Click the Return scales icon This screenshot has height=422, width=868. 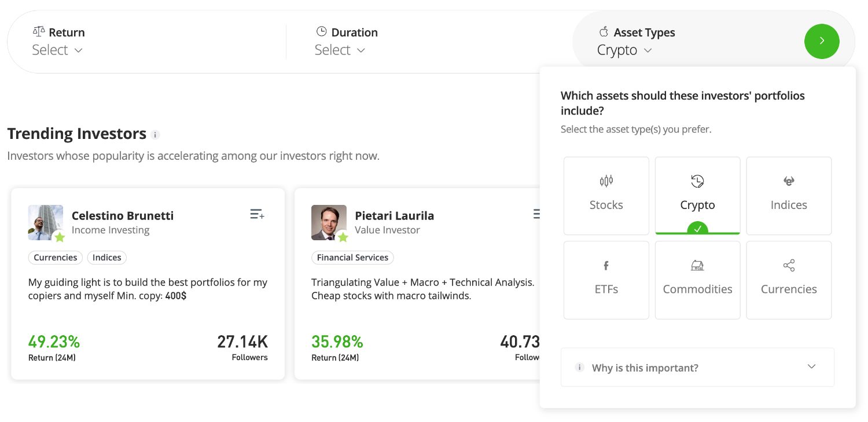pos(39,31)
